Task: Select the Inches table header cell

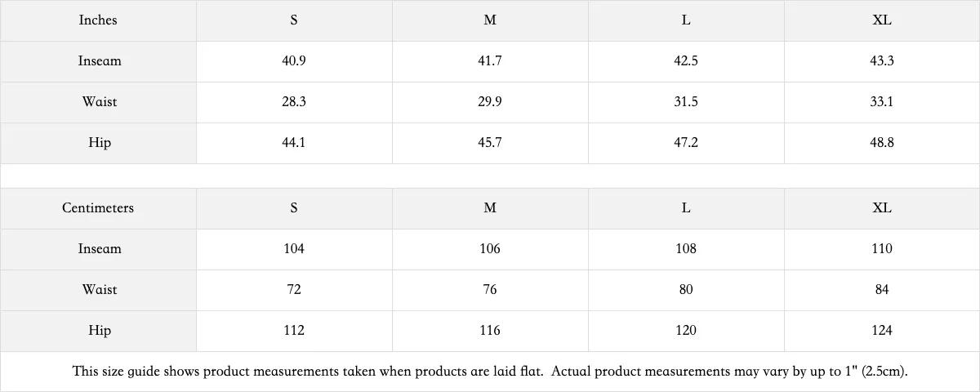Action: (98, 20)
